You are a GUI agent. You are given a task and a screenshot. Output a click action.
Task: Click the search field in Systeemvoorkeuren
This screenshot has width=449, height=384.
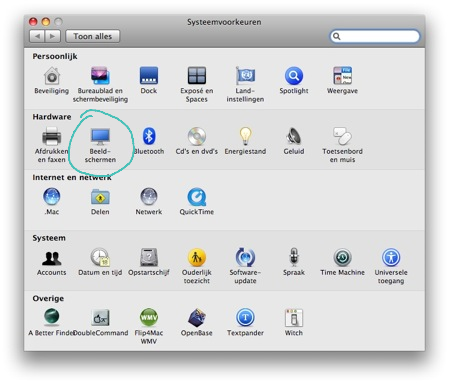click(375, 36)
